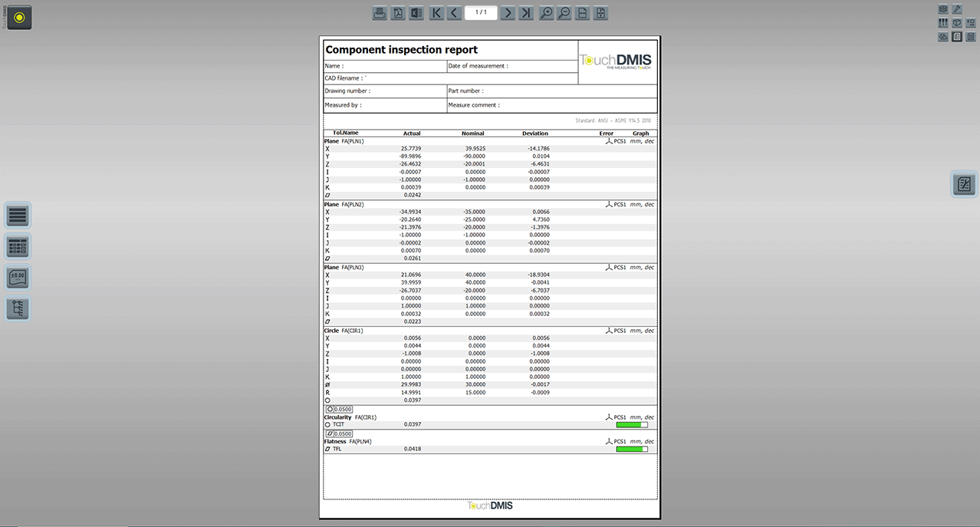Screen dimensions: 980x527
Task: Select the lined list layout icon
Action: point(18,216)
